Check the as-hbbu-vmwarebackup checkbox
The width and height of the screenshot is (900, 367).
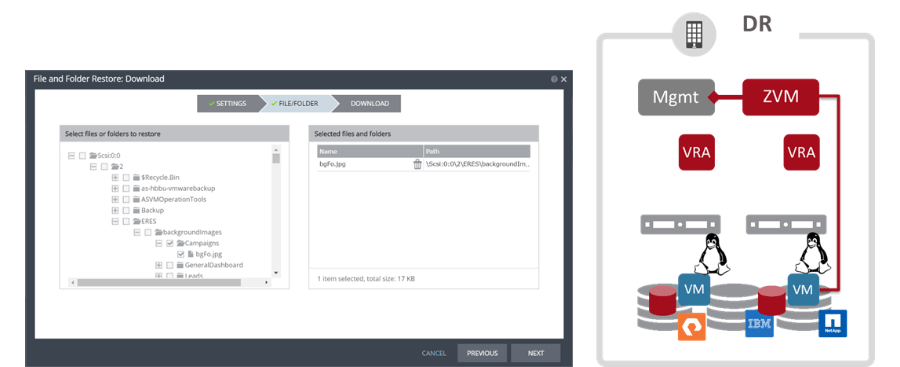tap(126, 188)
